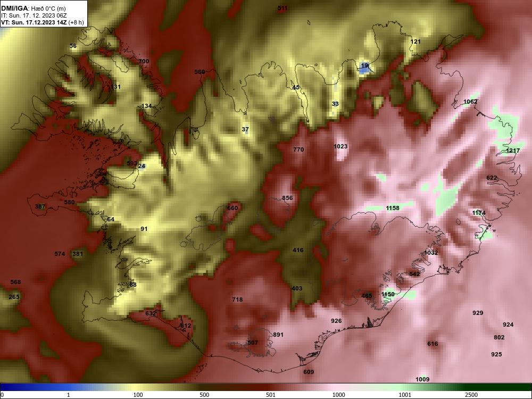Viewport: 532px width, 399px height.
Task: Pick the 574 value label
Action: pos(60,254)
